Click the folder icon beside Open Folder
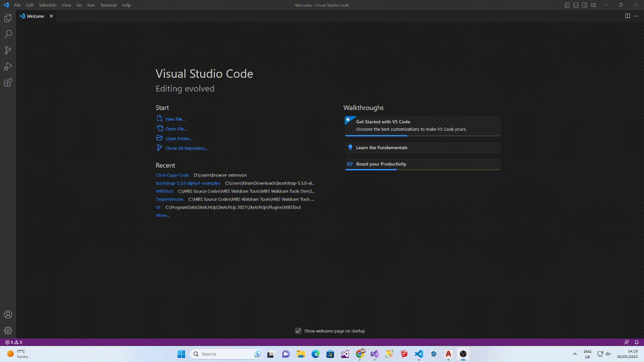This screenshot has height=362, width=644. coord(159,138)
